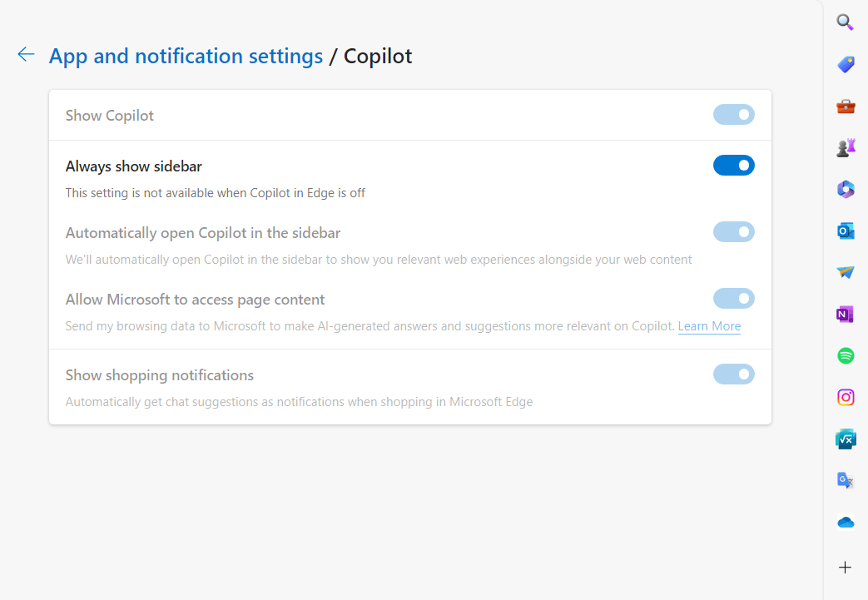Open the Tools toolbox icon
The height and width of the screenshot is (600, 868).
(x=846, y=106)
